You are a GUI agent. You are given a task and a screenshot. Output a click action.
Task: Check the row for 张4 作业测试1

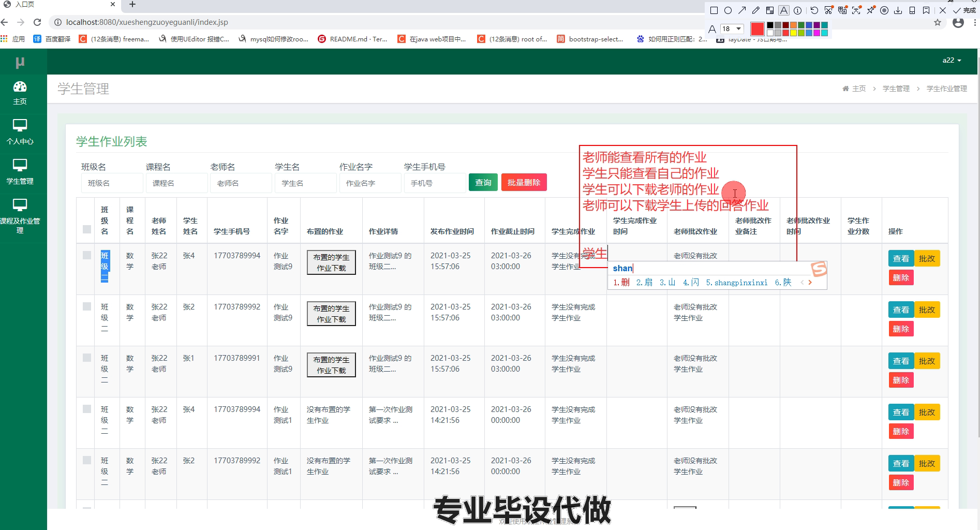pos(86,409)
